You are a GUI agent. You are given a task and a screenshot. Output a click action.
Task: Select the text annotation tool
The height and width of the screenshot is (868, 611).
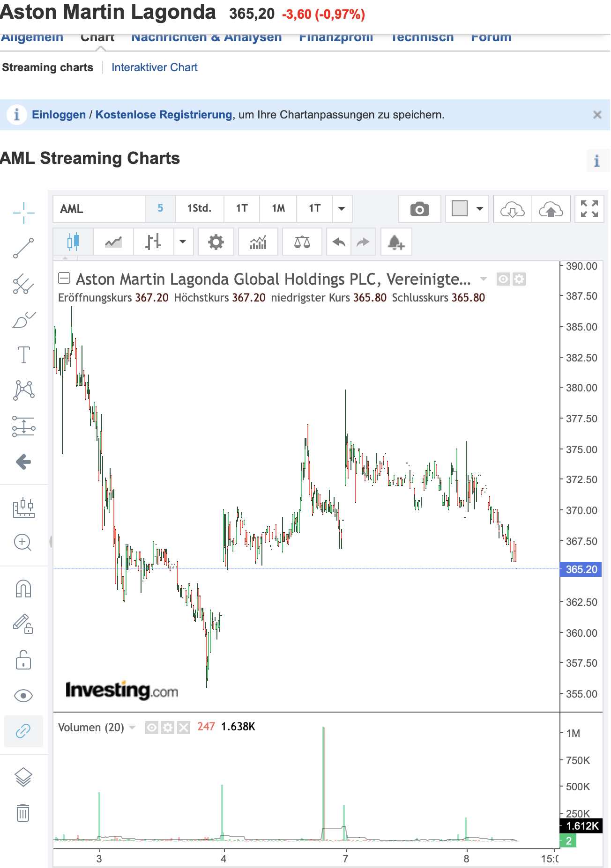(x=23, y=355)
